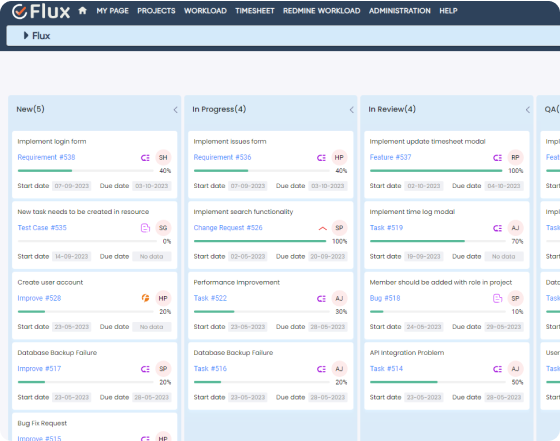Click red up-arrow icon on Change Request #526

(322, 228)
